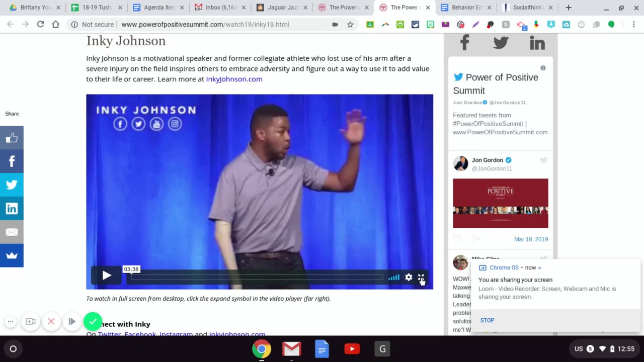Open Chrome from the shelf

tap(261, 349)
